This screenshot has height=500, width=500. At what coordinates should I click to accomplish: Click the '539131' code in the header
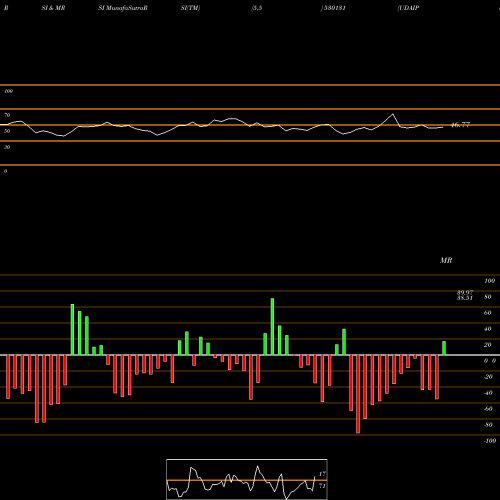[x=334, y=8]
